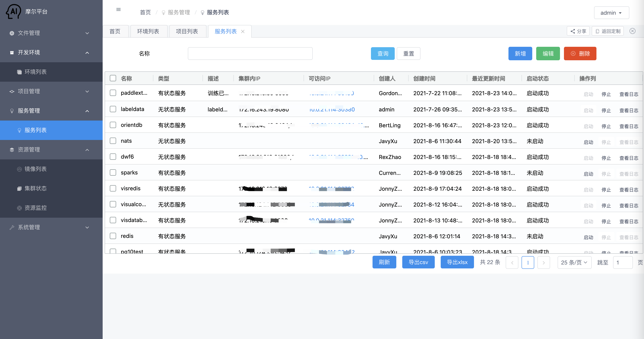Click the green 编辑 button
This screenshot has width=644, height=339.
coord(548,54)
